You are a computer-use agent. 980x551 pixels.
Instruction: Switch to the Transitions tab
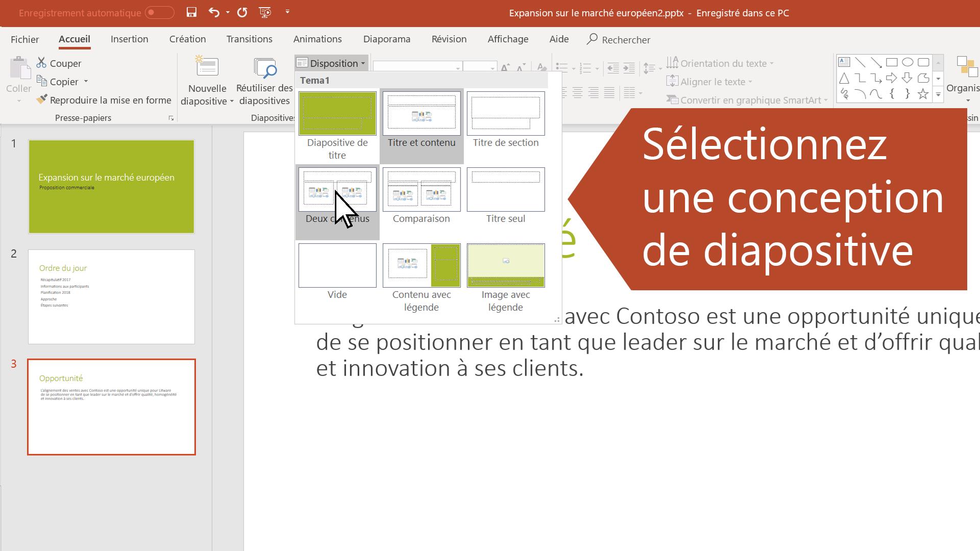click(249, 39)
